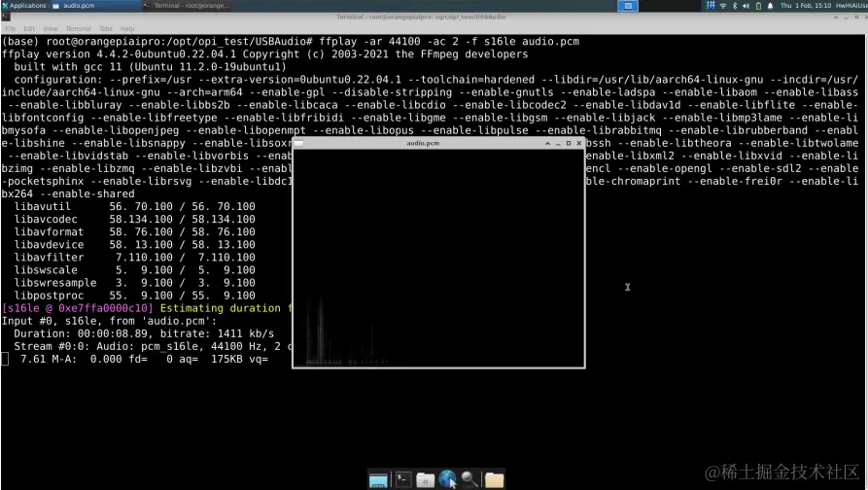Image resolution: width=868 pixels, height=490 pixels.
Task: Open the notification bell icon
Action: pyautogui.click(x=770, y=6)
